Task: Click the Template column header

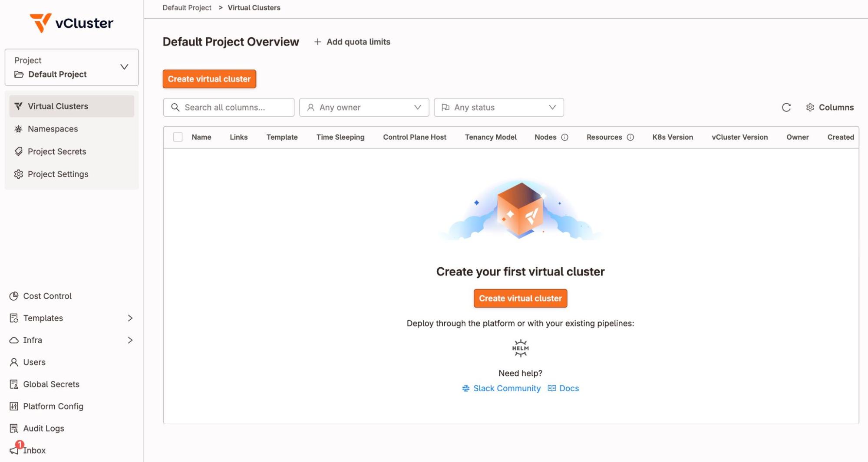Action: (x=282, y=137)
